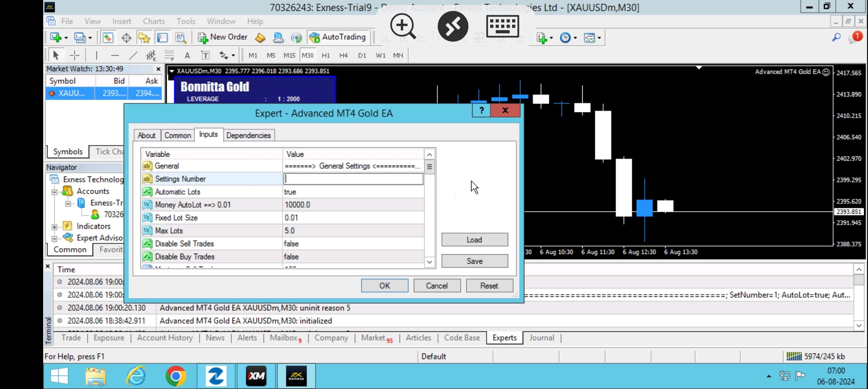Collapse the Accounts tree node
868x389 pixels.
[x=54, y=192]
